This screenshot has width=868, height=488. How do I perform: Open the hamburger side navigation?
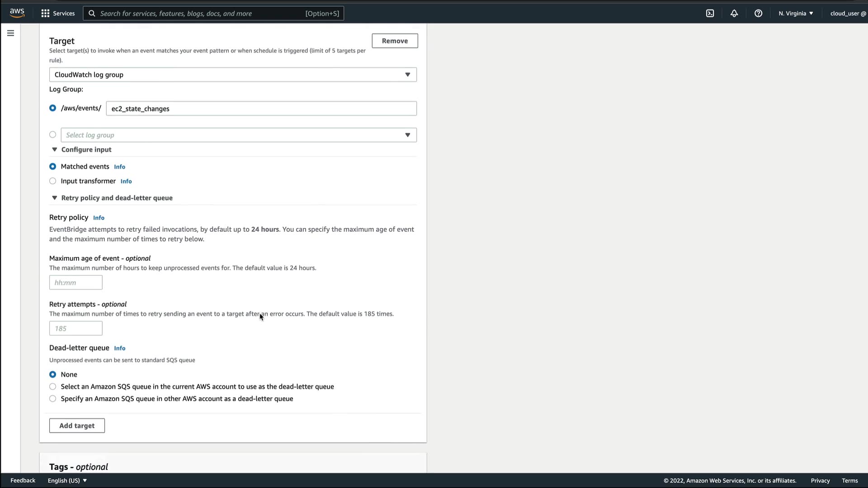[10, 33]
